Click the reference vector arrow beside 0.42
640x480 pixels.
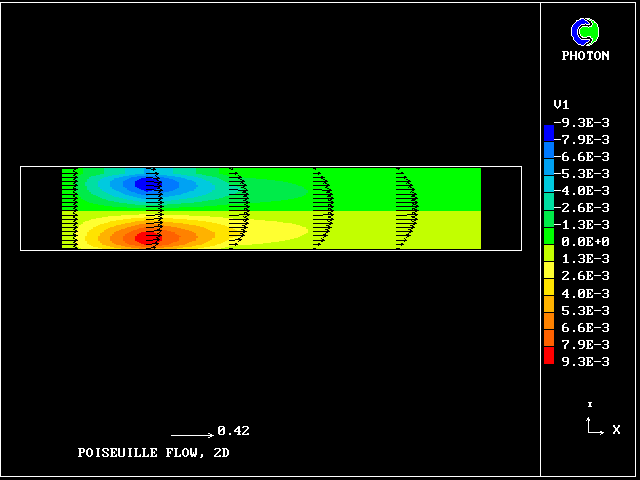[192, 435]
